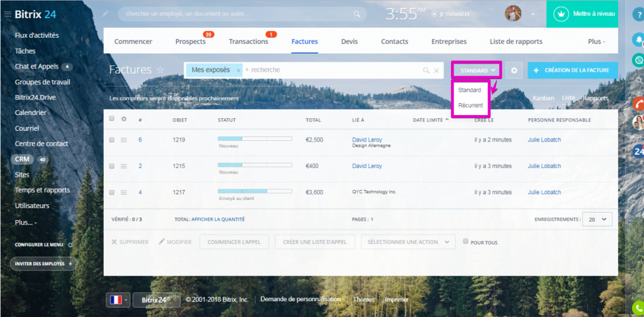Screen dimensions: 644x317
Task: Expand the Plus... item in the left sidebar
Action: (25, 222)
